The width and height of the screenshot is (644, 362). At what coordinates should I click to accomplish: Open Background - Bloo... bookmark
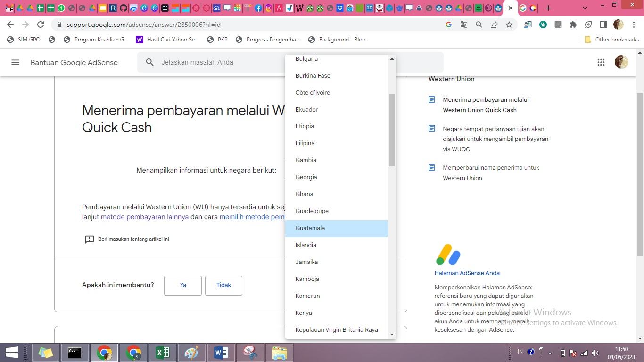click(339, 40)
